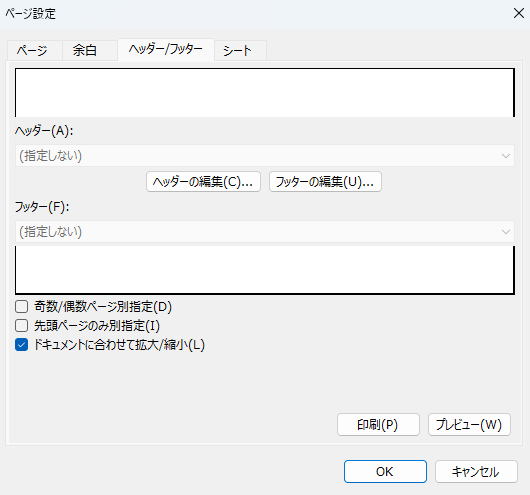
Task: Dismiss dialog with キャンセル button
Action: pyautogui.click(x=476, y=471)
